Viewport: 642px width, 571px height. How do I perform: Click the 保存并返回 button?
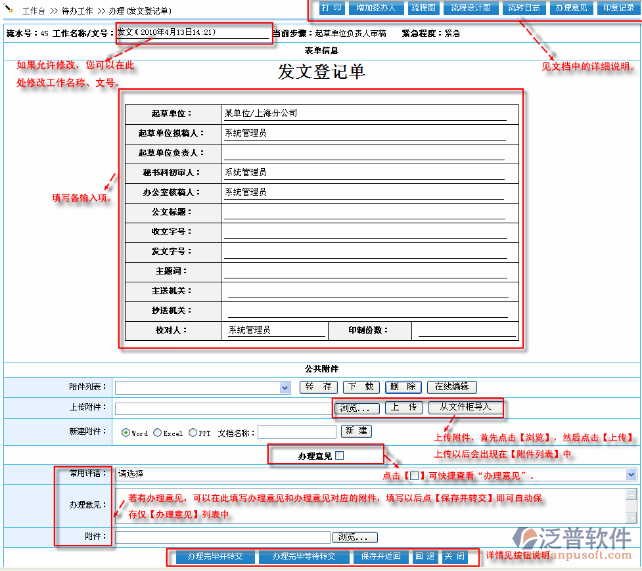click(x=380, y=555)
